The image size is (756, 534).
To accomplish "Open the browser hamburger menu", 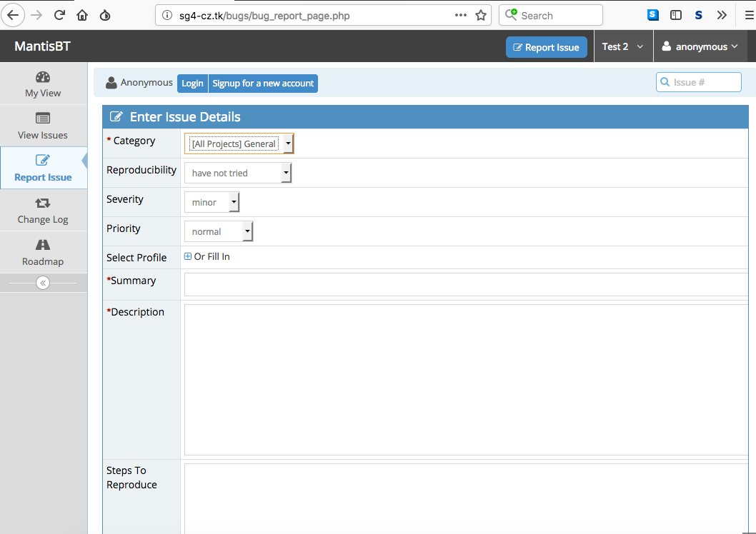I will click(x=749, y=15).
